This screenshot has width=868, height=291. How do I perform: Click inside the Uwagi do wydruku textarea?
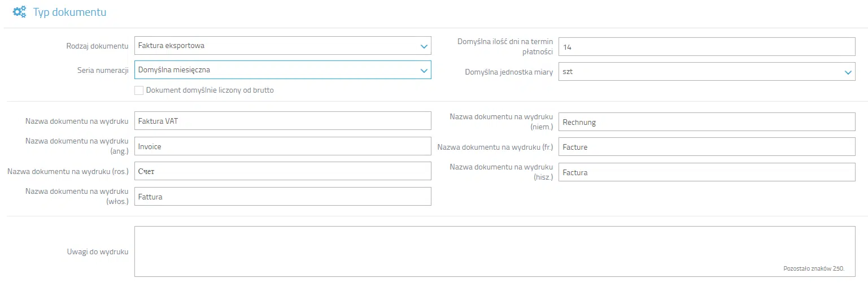point(495,251)
